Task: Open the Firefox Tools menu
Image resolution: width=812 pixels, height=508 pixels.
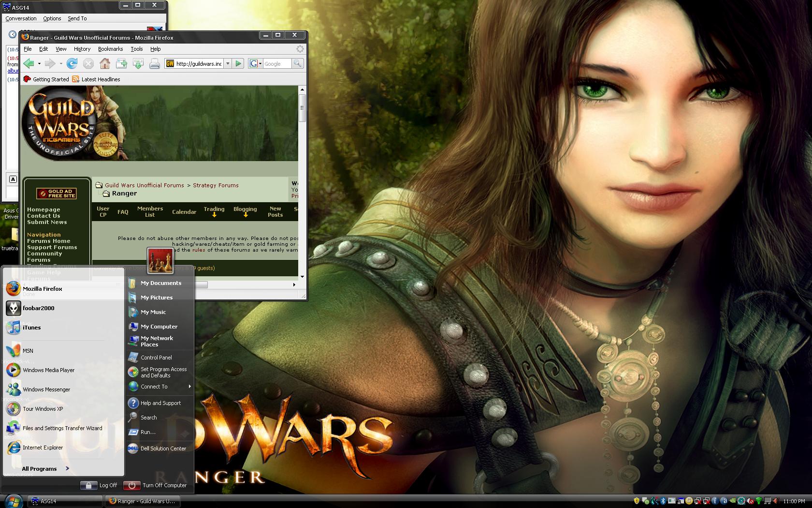Action: (137, 49)
